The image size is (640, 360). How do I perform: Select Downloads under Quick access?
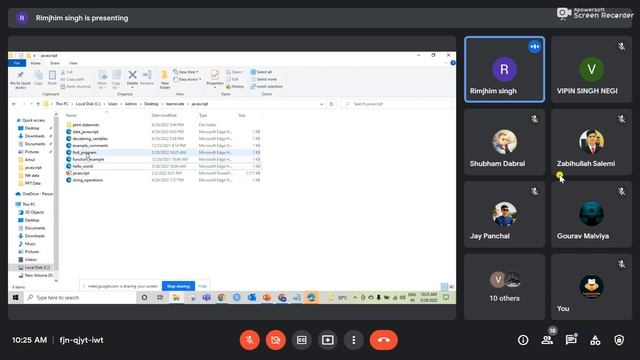[34, 136]
